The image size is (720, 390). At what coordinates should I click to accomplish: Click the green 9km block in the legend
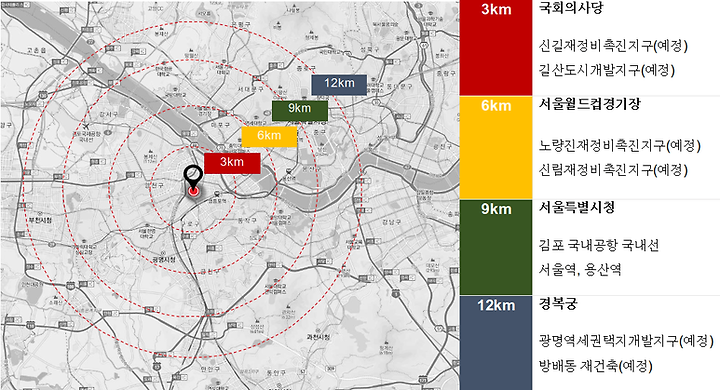tap(496, 247)
